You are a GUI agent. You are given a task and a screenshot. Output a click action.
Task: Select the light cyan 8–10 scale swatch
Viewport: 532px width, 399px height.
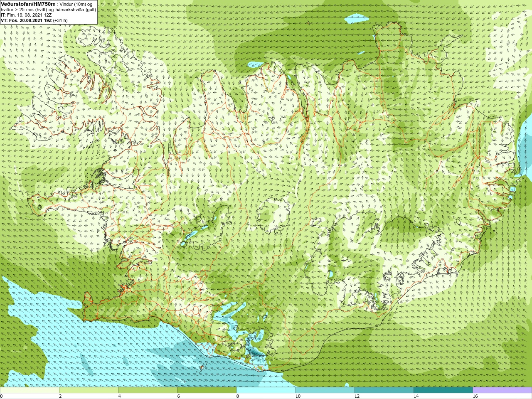266,390
